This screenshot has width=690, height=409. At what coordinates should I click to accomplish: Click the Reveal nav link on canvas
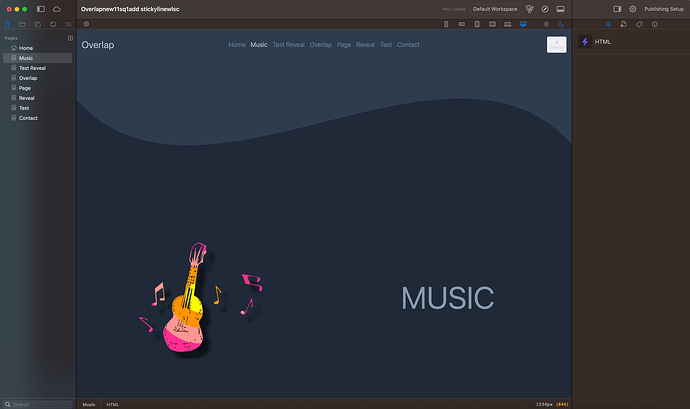(365, 45)
